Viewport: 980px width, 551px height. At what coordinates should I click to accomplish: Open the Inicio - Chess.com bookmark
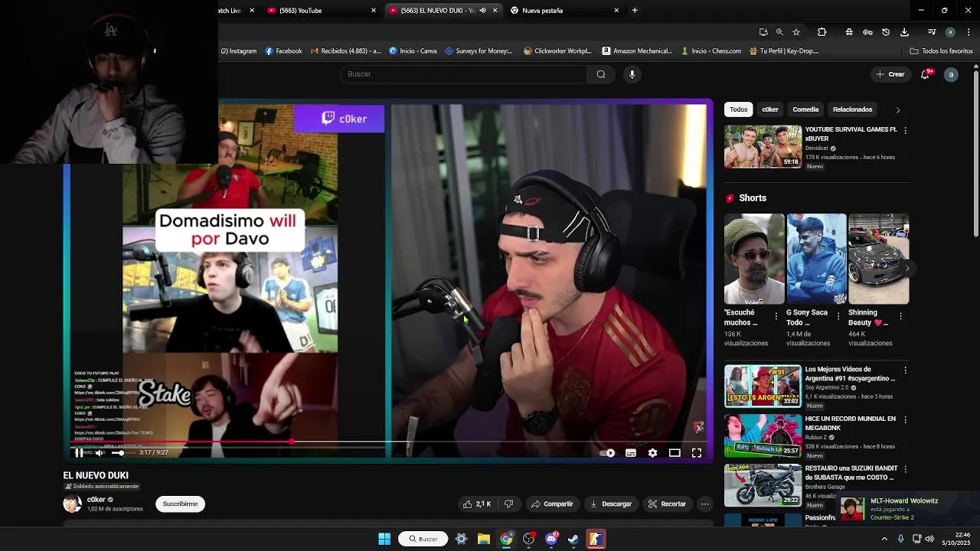click(x=710, y=51)
